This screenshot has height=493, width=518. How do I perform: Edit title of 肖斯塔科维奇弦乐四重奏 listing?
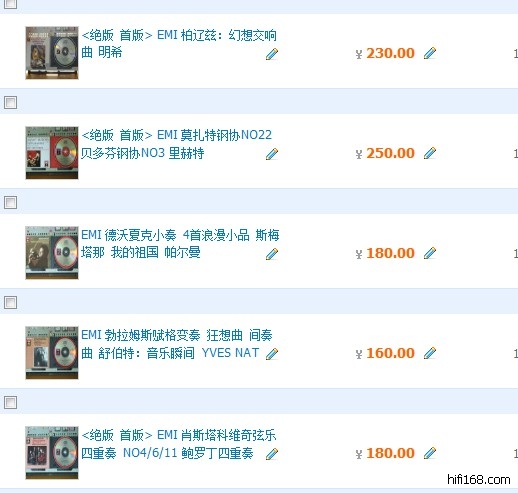tap(272, 454)
